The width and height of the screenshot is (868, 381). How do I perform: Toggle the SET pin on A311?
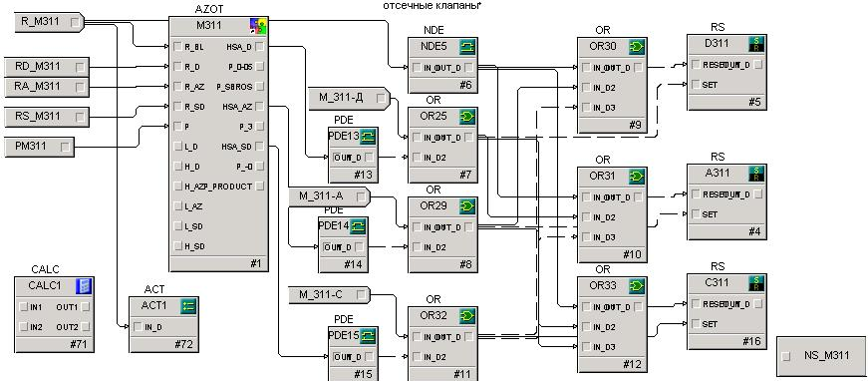(696, 214)
